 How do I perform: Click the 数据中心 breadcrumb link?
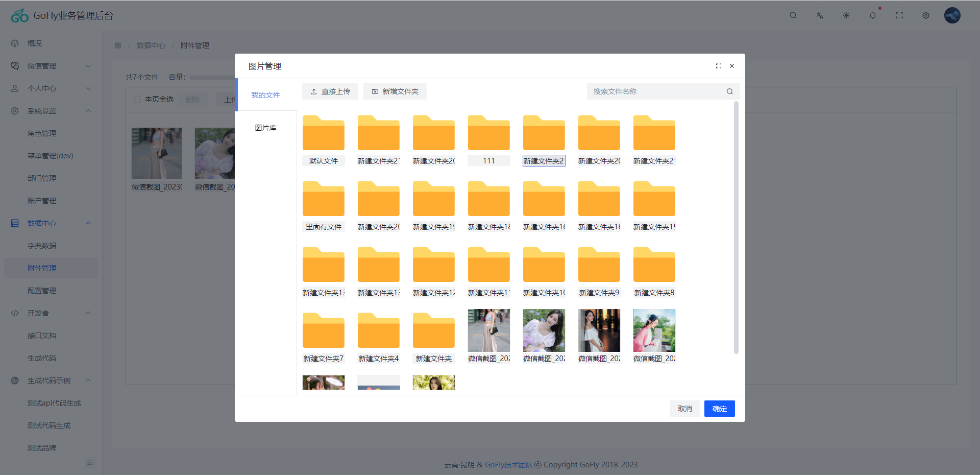(151, 45)
